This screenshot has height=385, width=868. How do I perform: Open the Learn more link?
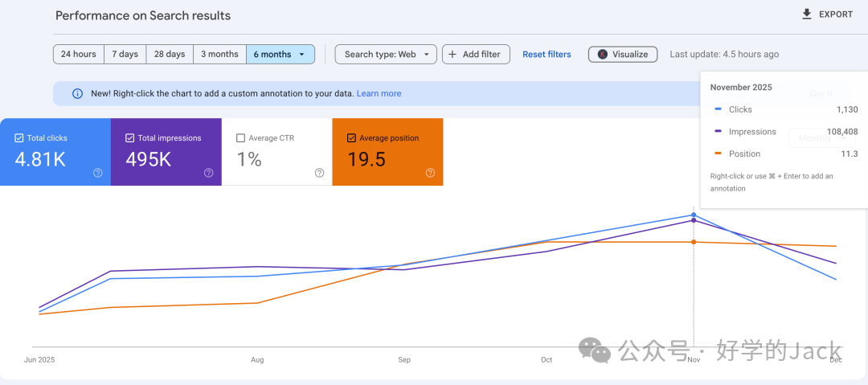click(379, 93)
